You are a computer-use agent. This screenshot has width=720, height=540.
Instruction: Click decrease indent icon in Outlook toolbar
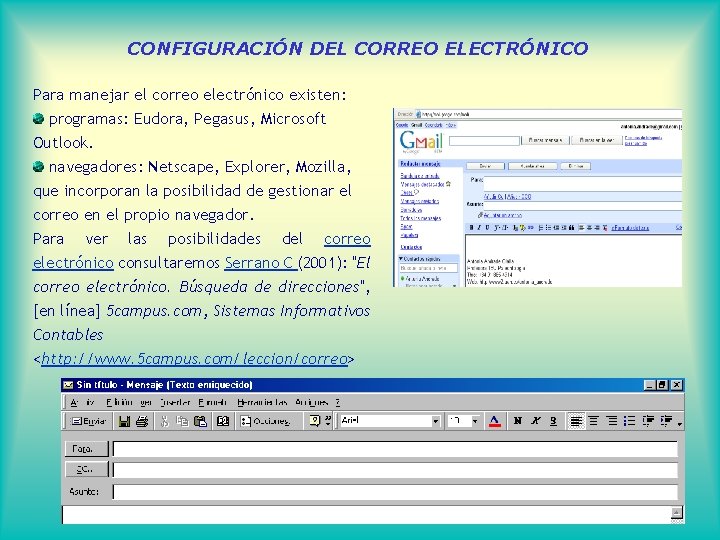[x=648, y=421]
